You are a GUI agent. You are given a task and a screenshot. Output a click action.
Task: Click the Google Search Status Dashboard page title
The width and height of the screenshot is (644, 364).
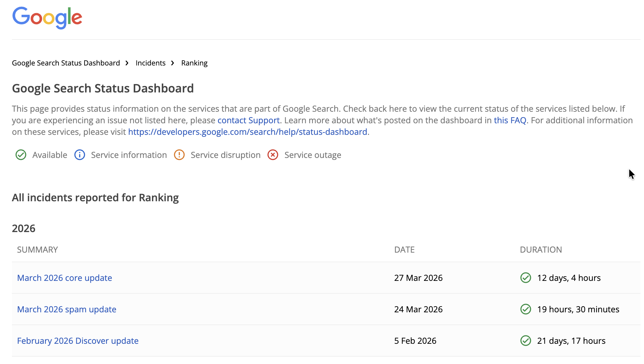pyautogui.click(x=103, y=89)
